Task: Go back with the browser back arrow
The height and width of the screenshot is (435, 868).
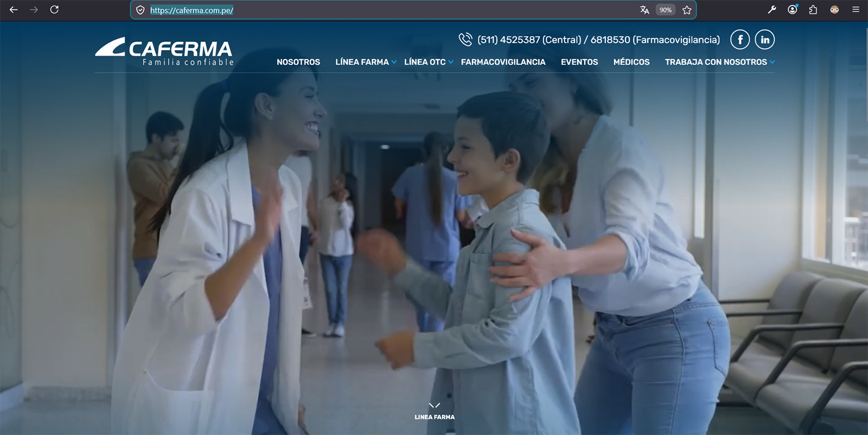Action: click(x=14, y=10)
